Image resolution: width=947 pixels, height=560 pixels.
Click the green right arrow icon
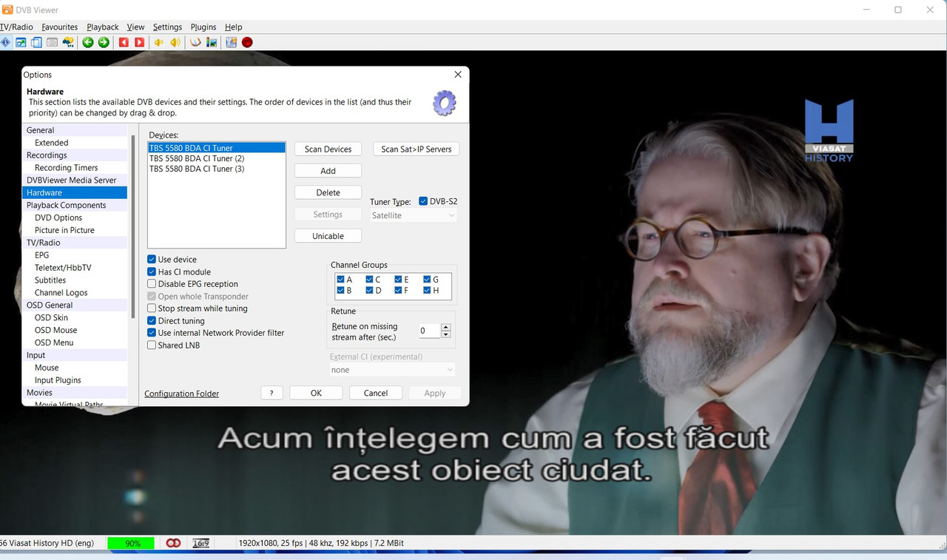104,42
